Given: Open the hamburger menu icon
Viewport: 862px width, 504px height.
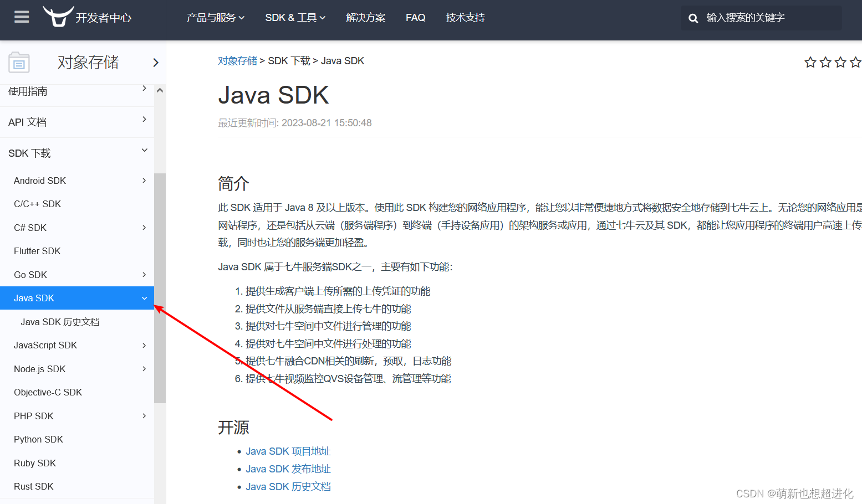Looking at the screenshot, I should click(x=22, y=17).
